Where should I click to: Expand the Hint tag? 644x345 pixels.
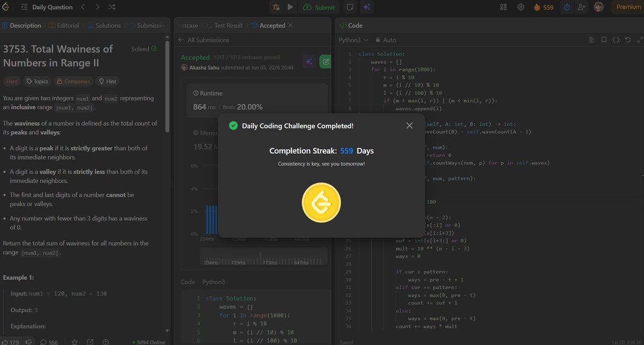point(107,82)
